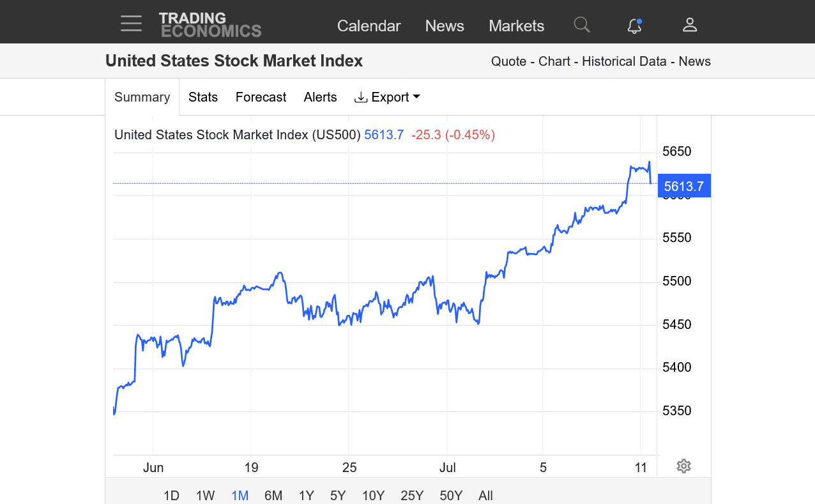Image resolution: width=815 pixels, height=504 pixels.
Task: Follow the News link beside Historical Data
Action: point(695,61)
